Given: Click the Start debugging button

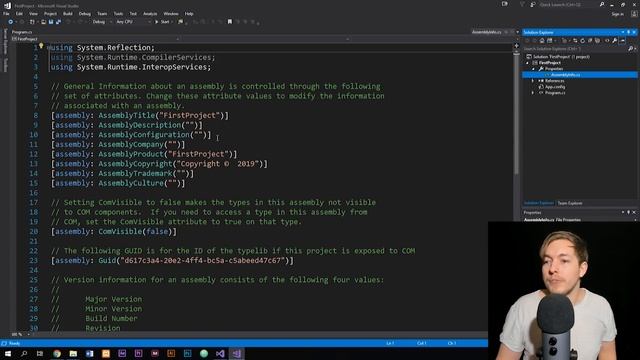Looking at the screenshot, I should (x=162, y=22).
